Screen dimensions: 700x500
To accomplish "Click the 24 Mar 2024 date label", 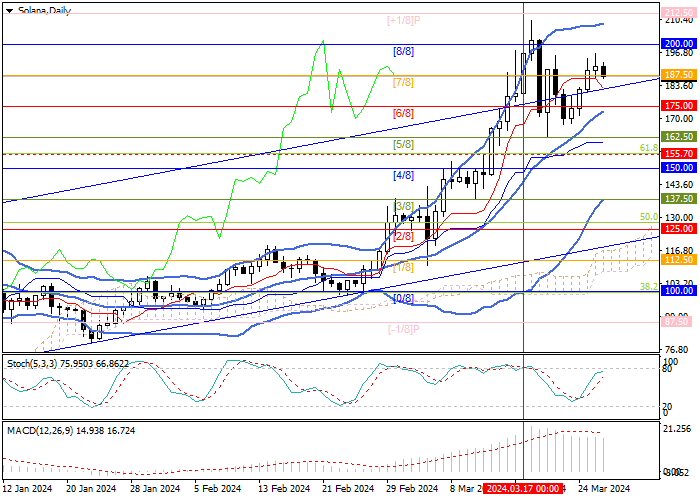I will (x=604, y=489).
